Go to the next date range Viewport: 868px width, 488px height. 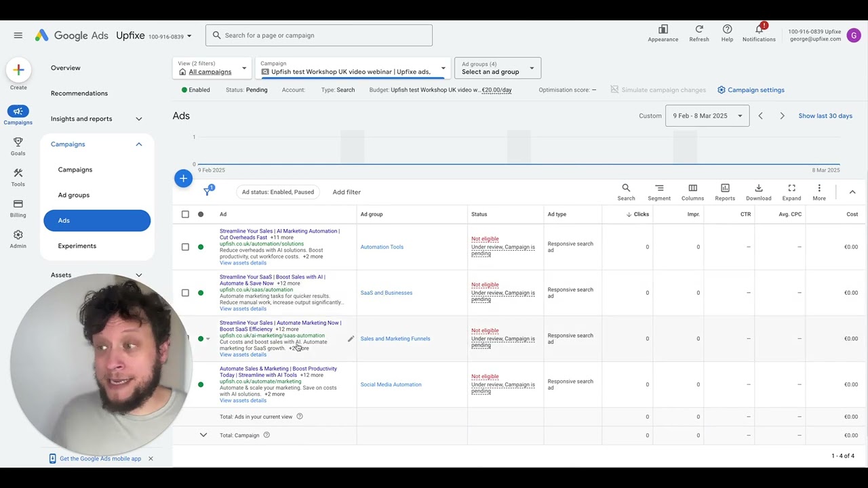pos(782,116)
